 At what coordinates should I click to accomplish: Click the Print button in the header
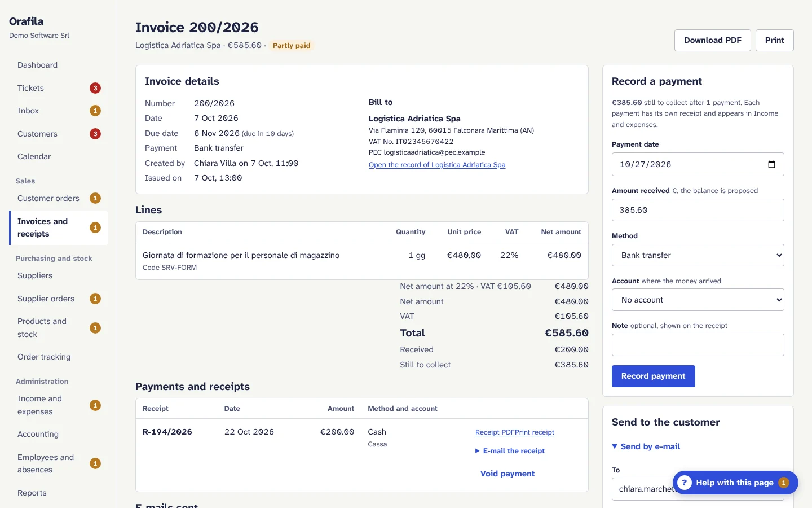click(x=775, y=40)
